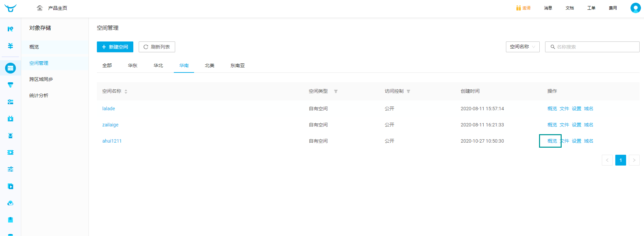Open the 产品主页 home icon
Screen dimensions: 644x236
(x=40, y=8)
